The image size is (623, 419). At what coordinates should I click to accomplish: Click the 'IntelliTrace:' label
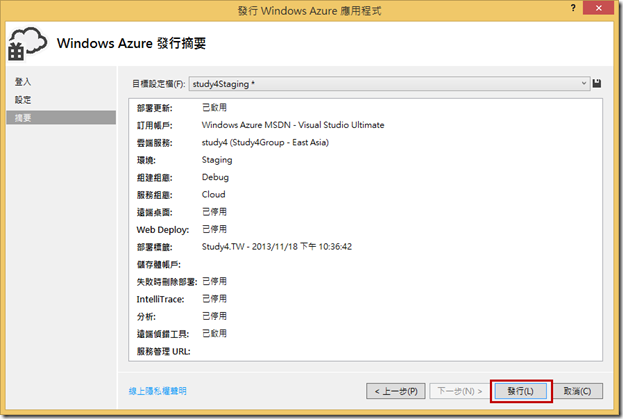click(161, 299)
